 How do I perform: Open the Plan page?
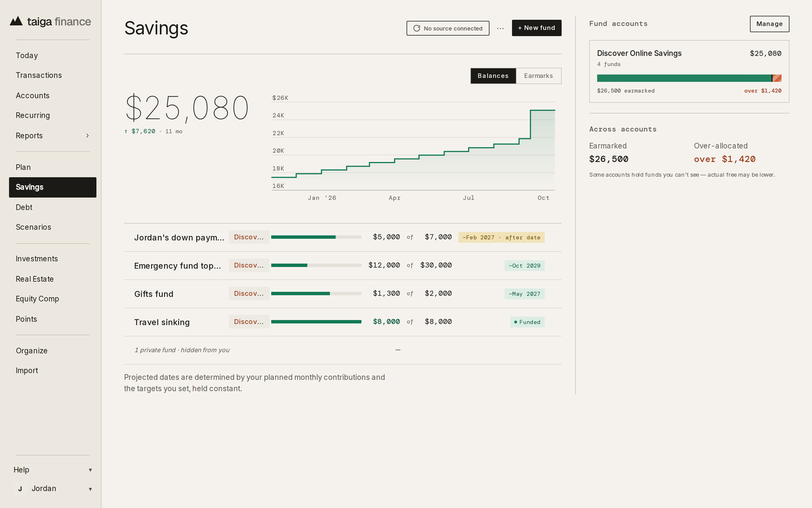pos(52,167)
